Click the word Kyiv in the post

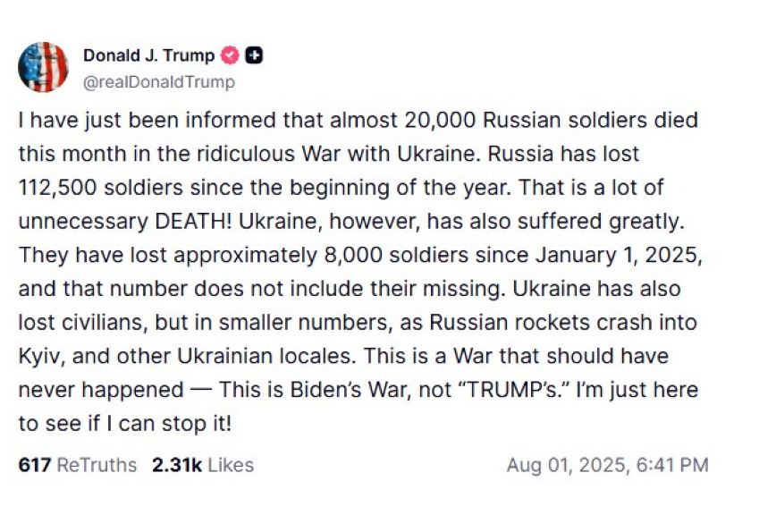pos(41,357)
